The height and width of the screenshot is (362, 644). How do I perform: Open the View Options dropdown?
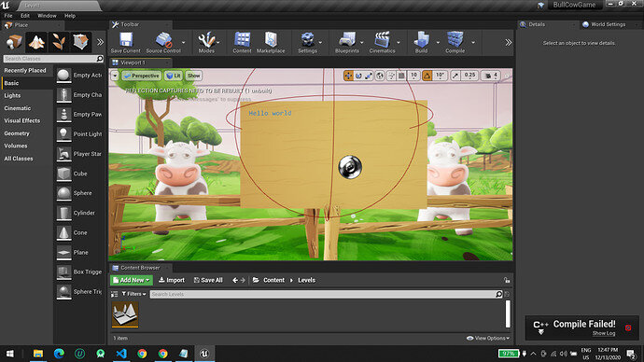[x=488, y=338]
